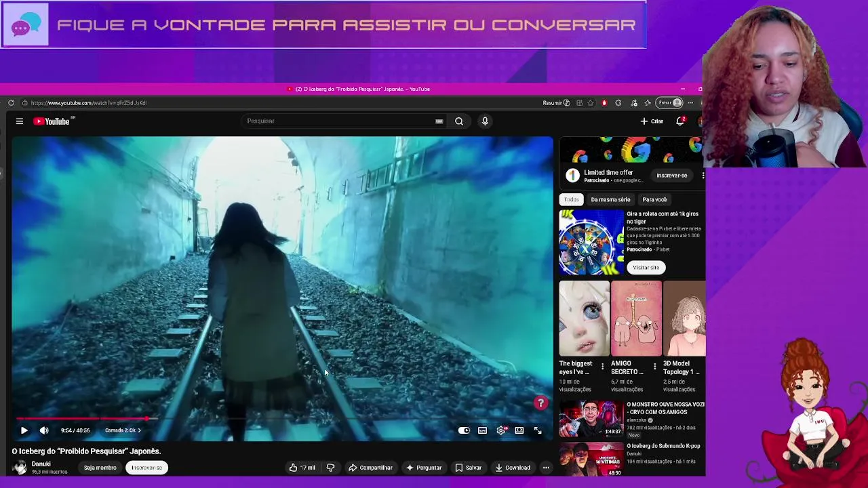The width and height of the screenshot is (868, 488).
Task: Play the paused video
Action: tap(24, 430)
